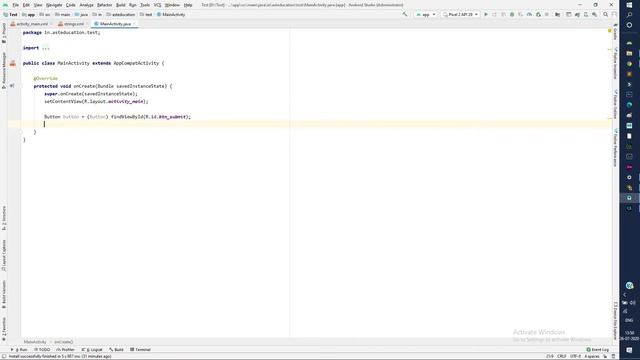The width and height of the screenshot is (640, 360).
Task: Click the override gutter icon beside onCreate
Action: coord(12,86)
